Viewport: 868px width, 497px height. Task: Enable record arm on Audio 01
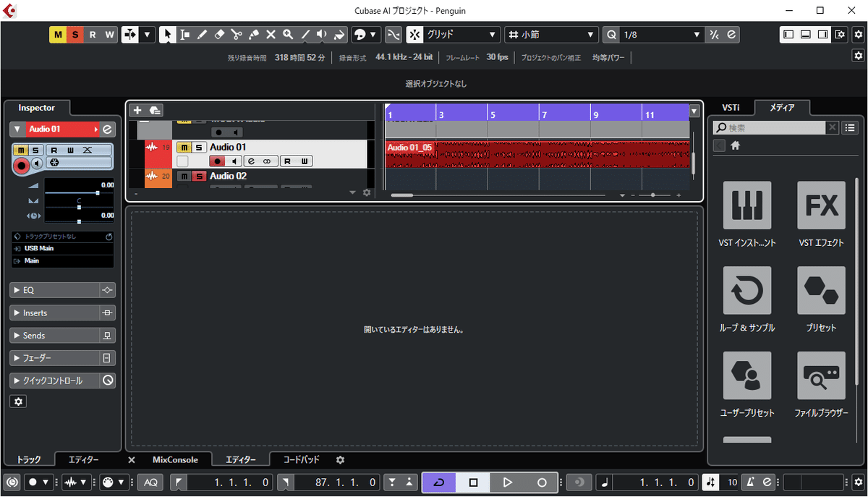click(x=217, y=161)
